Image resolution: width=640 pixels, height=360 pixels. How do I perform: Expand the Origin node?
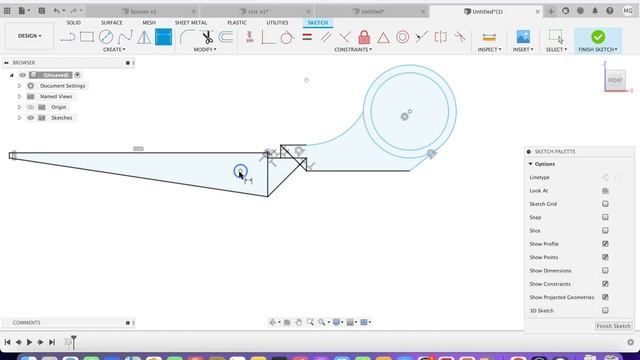click(19, 107)
